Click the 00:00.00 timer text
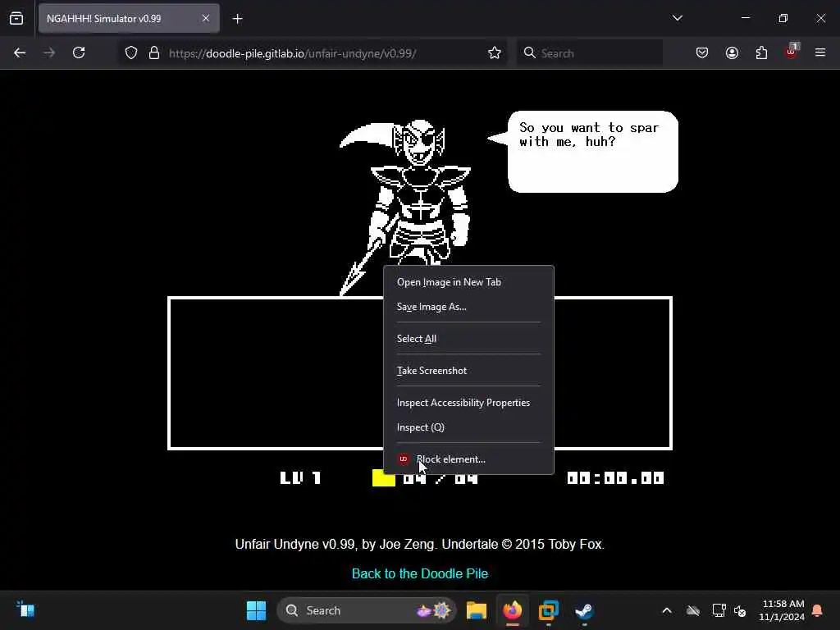This screenshot has width=840, height=630. coord(615,478)
